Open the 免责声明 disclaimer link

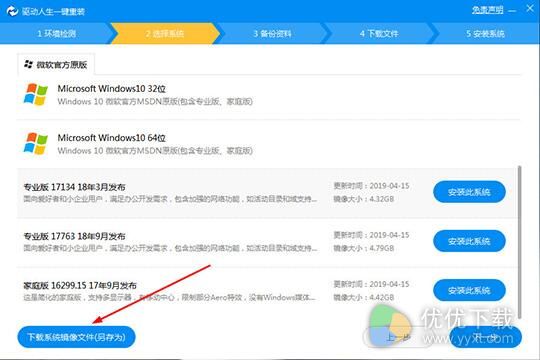[x=487, y=10]
